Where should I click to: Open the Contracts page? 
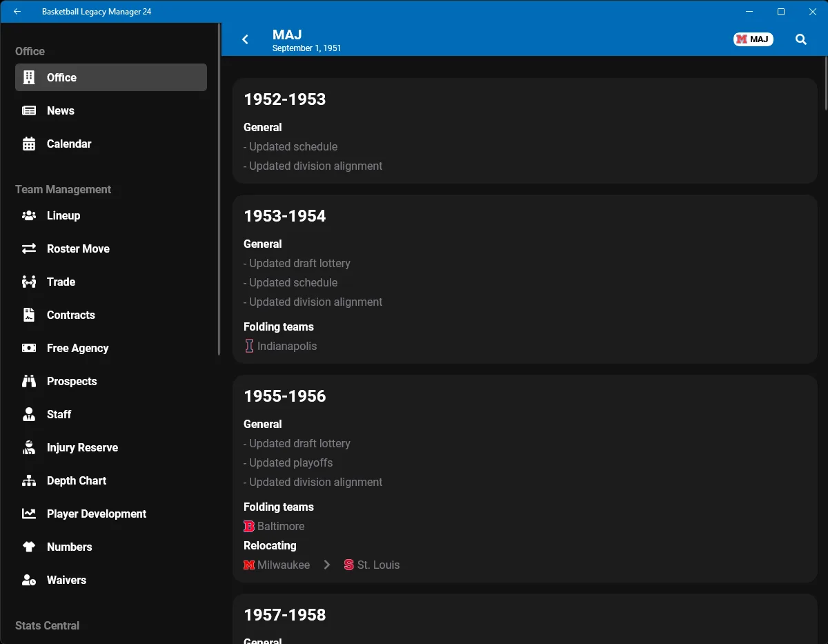(x=111, y=315)
